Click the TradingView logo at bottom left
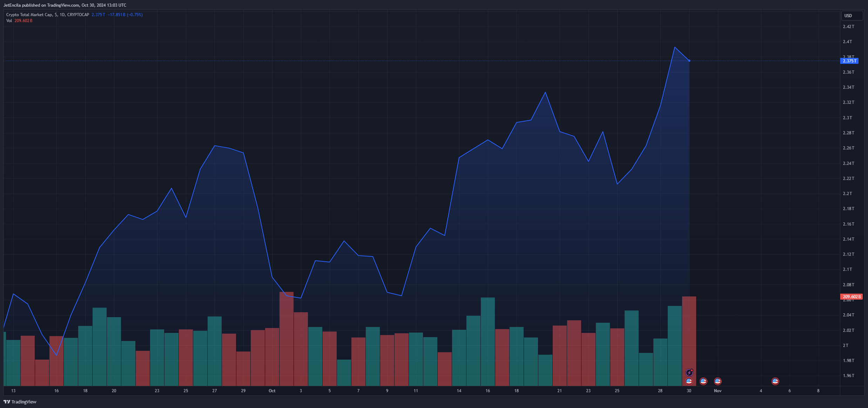The width and height of the screenshot is (868, 408). point(20,402)
